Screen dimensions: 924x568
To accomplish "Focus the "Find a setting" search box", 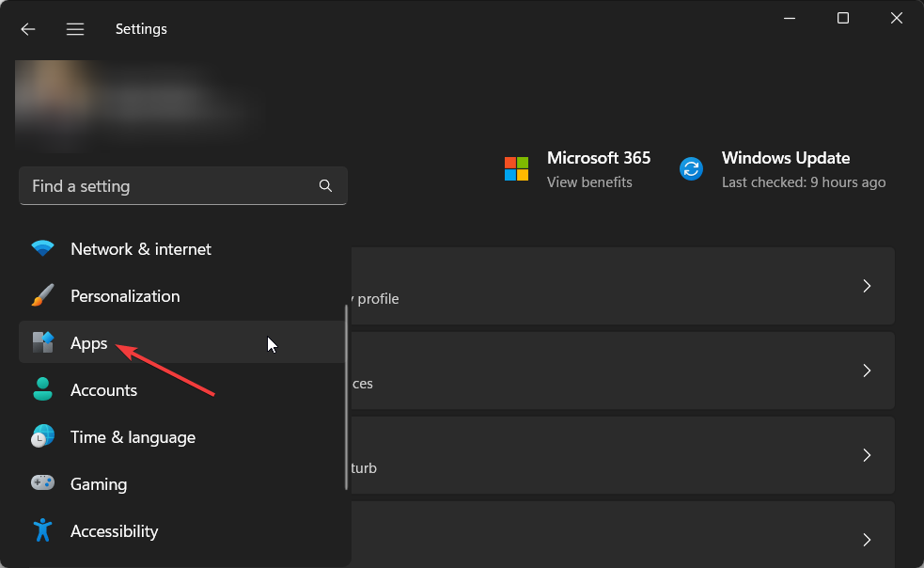I will coord(169,186).
